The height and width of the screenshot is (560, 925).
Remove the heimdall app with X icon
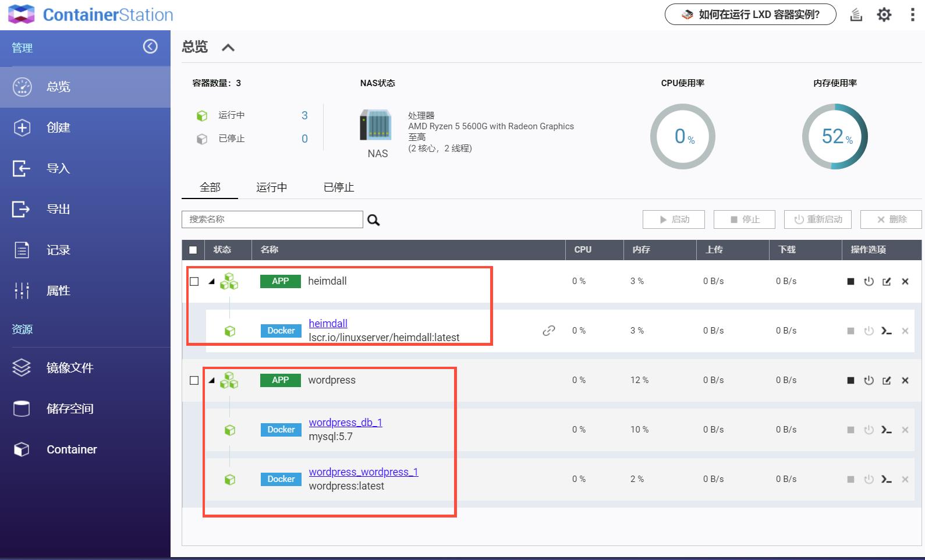click(905, 282)
